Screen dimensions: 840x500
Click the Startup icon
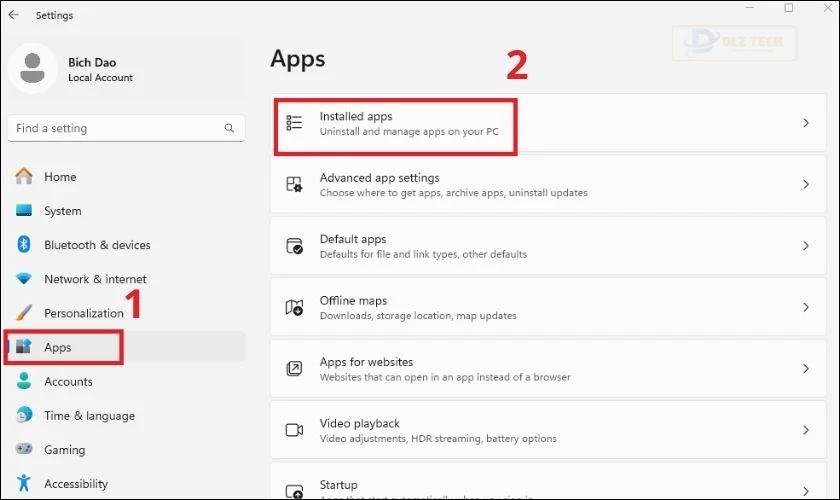tap(294, 490)
